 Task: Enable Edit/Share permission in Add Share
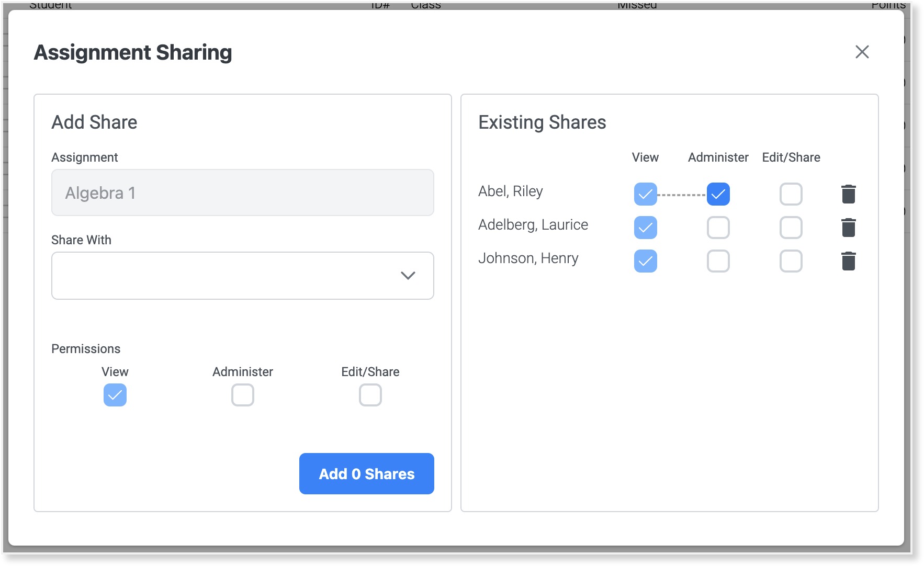click(370, 395)
